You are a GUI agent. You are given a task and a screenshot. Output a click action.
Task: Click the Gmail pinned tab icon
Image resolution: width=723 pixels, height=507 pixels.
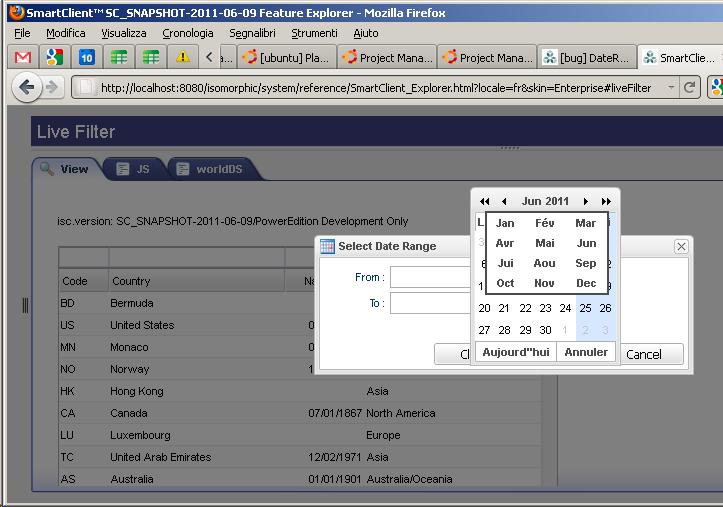tap(22, 57)
